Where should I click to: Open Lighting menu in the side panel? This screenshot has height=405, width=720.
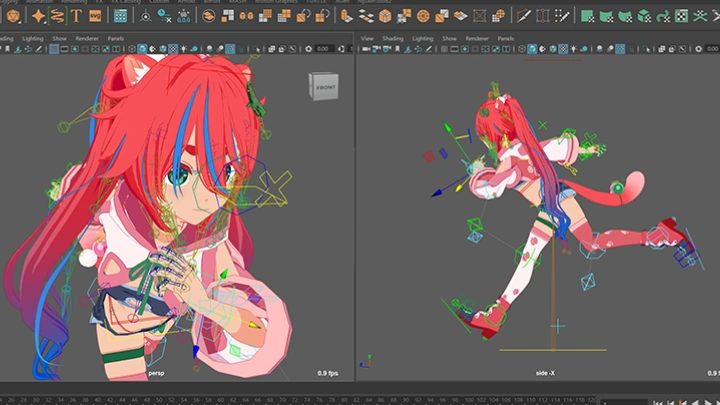(422, 39)
